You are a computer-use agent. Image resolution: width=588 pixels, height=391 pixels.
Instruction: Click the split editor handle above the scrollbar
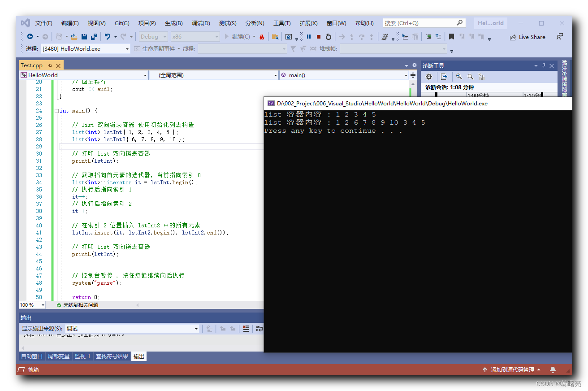413,75
